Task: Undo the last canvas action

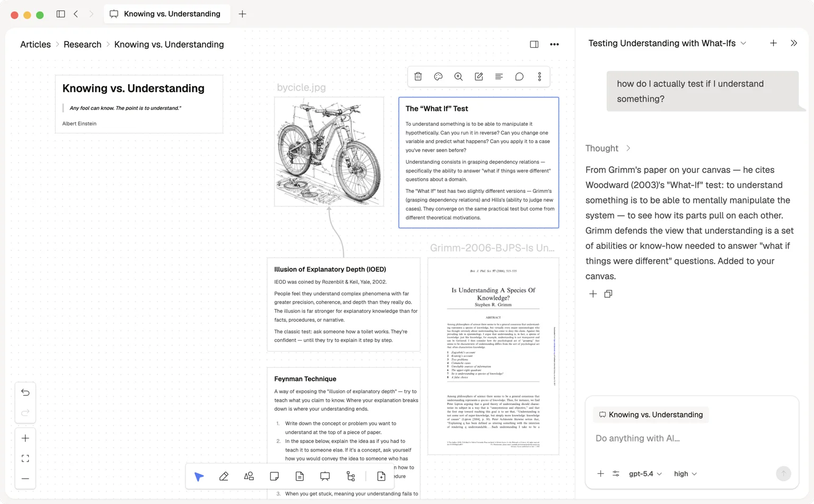Action: tap(25, 393)
